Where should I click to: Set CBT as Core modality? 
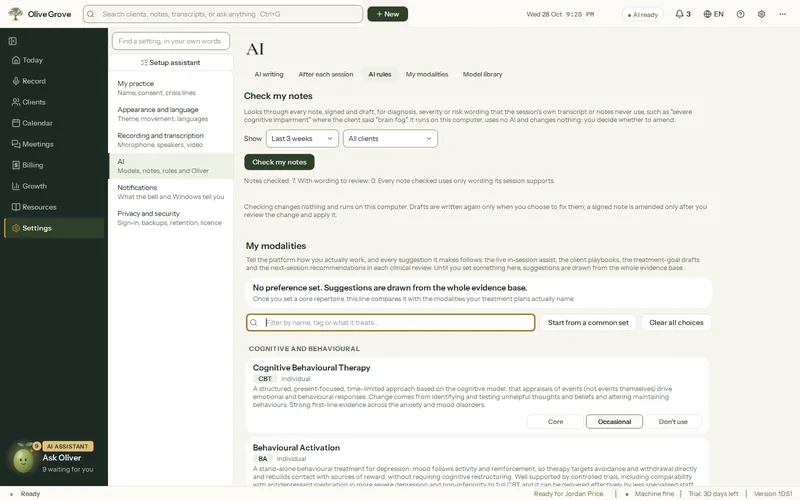click(555, 421)
